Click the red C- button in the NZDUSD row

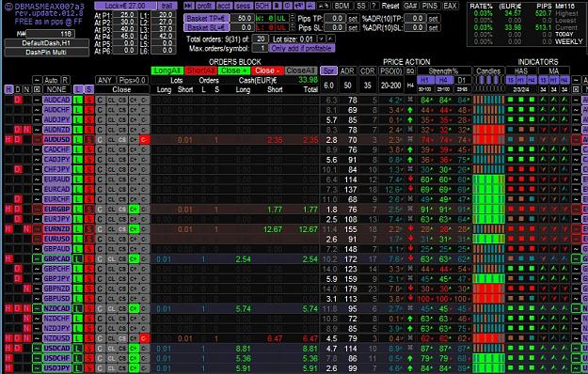(x=144, y=338)
